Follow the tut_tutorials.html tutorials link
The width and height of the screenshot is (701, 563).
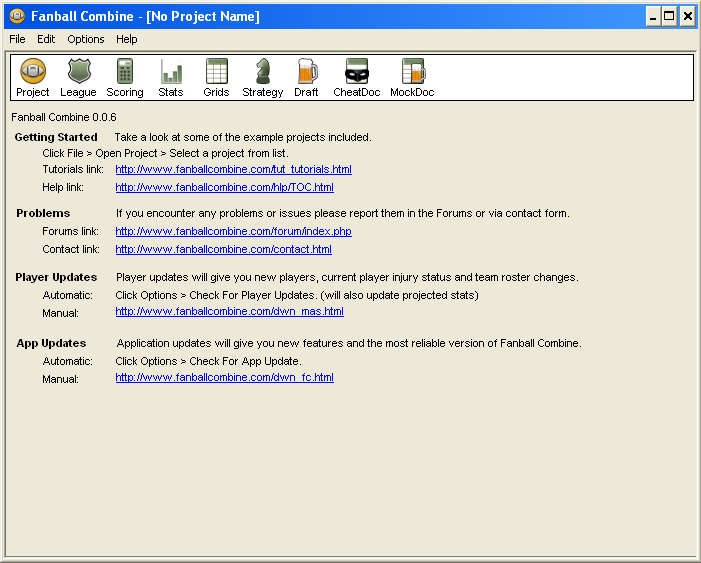233,169
